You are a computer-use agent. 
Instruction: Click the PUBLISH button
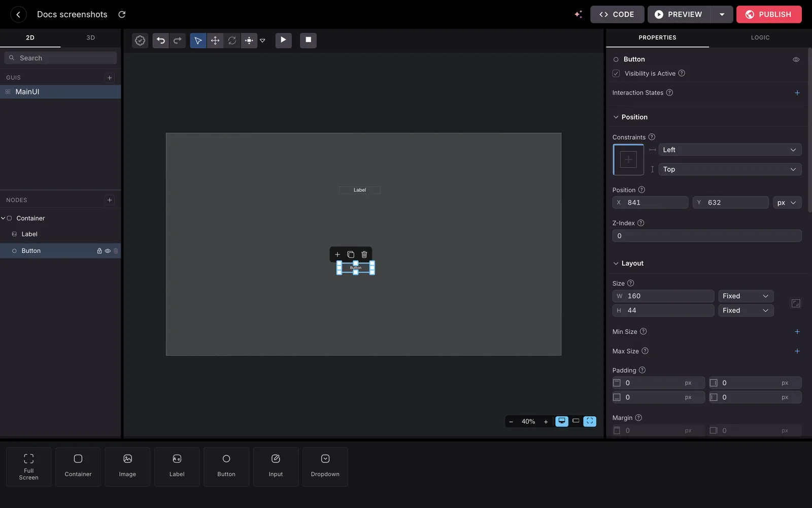coord(769,14)
